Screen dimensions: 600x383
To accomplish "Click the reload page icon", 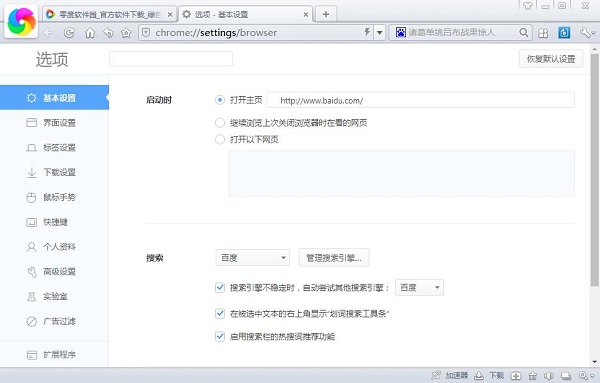I will click(x=69, y=33).
